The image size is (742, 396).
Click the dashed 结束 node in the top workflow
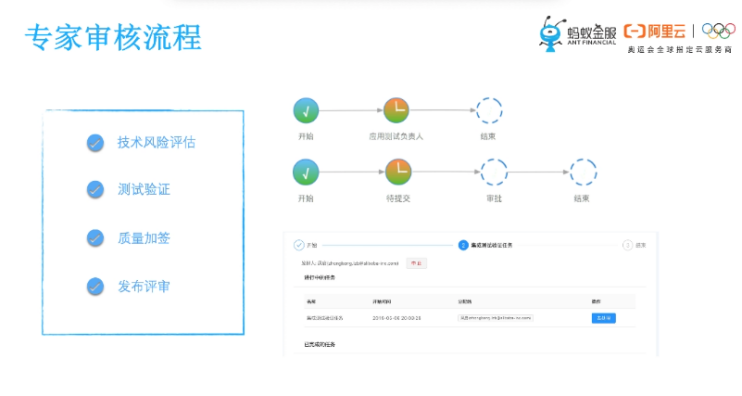[x=489, y=110]
